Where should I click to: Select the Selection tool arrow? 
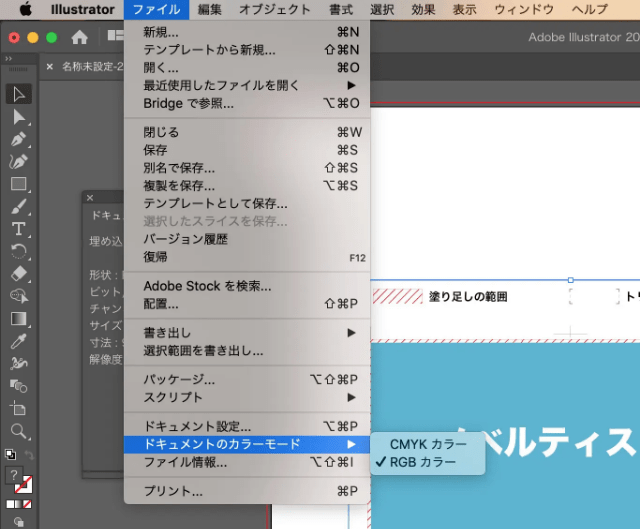click(18, 94)
